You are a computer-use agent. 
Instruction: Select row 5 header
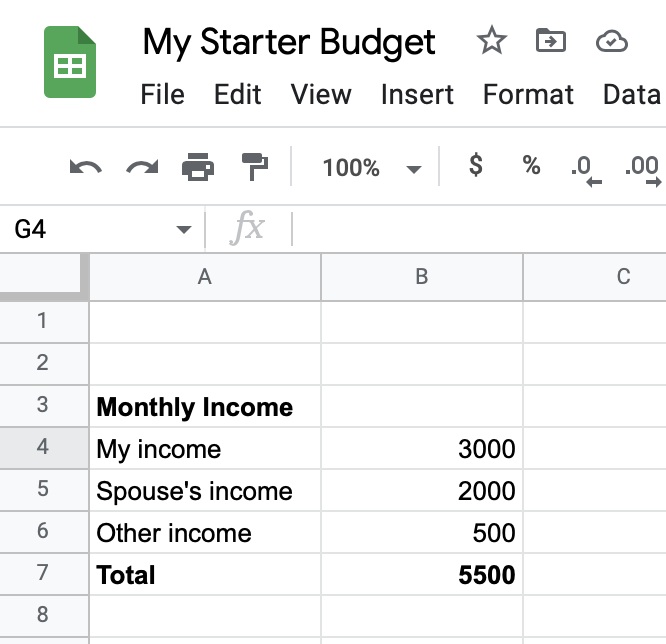(44, 490)
